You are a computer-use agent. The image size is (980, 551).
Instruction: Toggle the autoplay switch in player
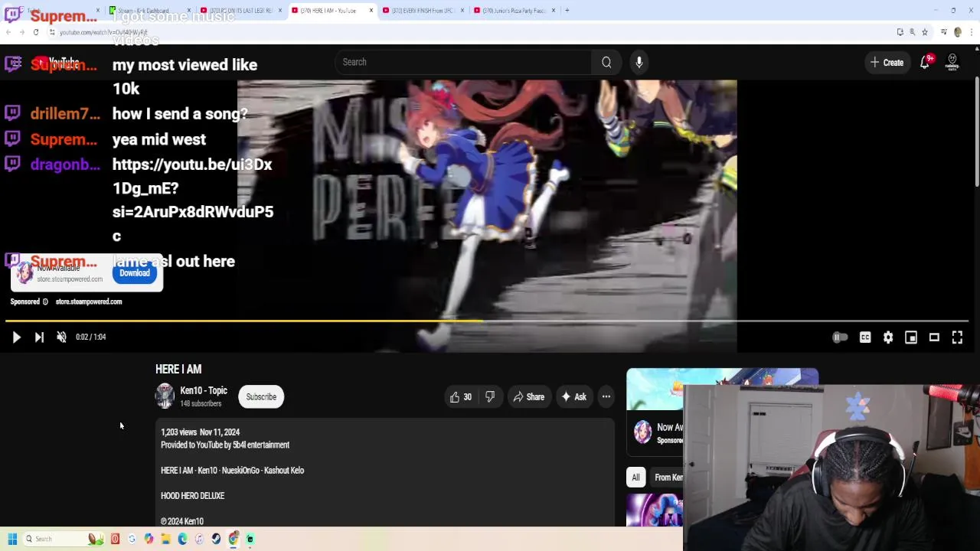[840, 337]
